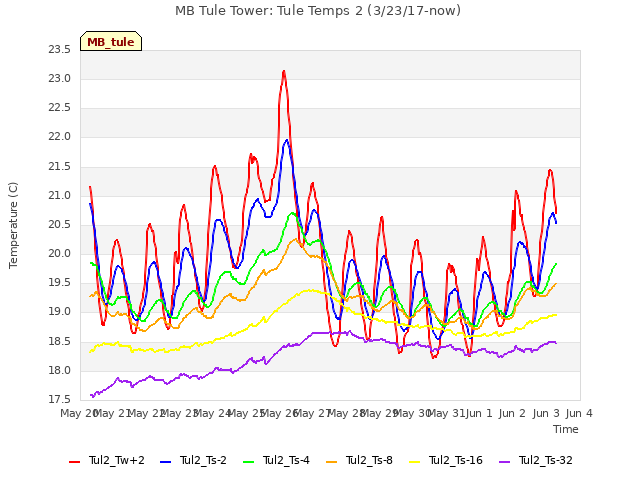640x480 pixels.
Task: Click the 23.5 y-axis tick label
Action: (x=60, y=49)
